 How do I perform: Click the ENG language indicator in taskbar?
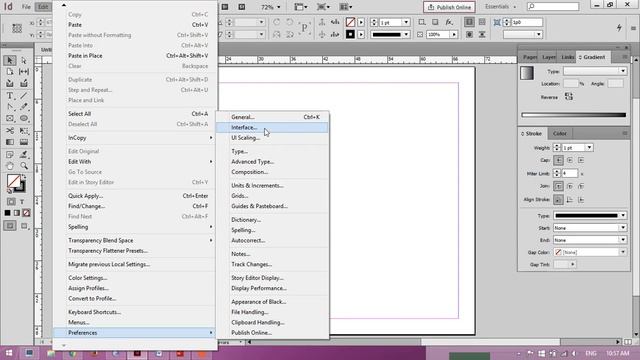coord(591,353)
